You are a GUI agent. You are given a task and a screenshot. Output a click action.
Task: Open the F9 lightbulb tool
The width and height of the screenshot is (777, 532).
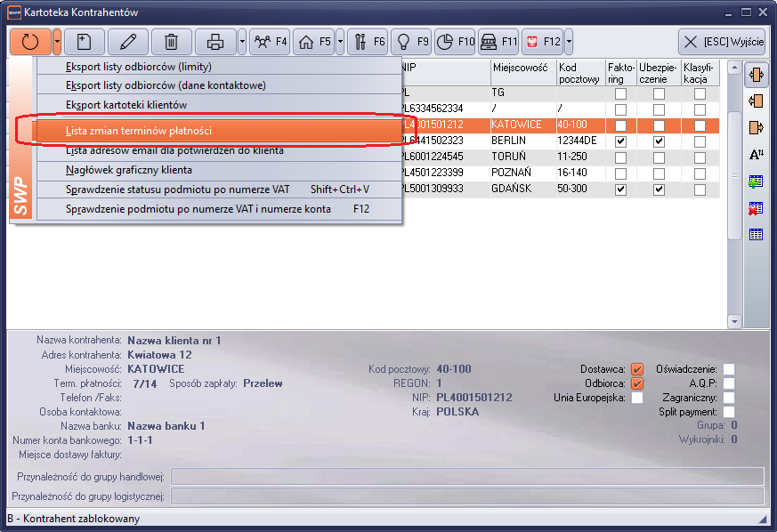[411, 41]
